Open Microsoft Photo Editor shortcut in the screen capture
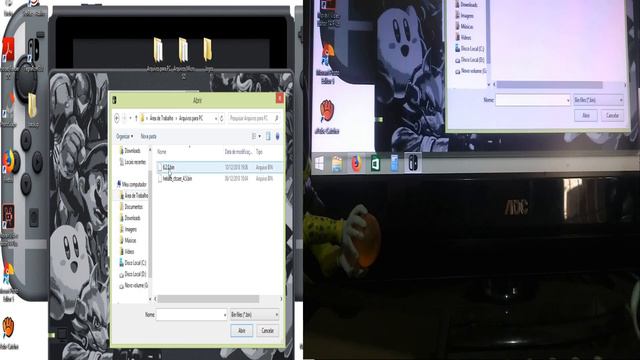640x360 pixels. pyautogui.click(x=8, y=282)
